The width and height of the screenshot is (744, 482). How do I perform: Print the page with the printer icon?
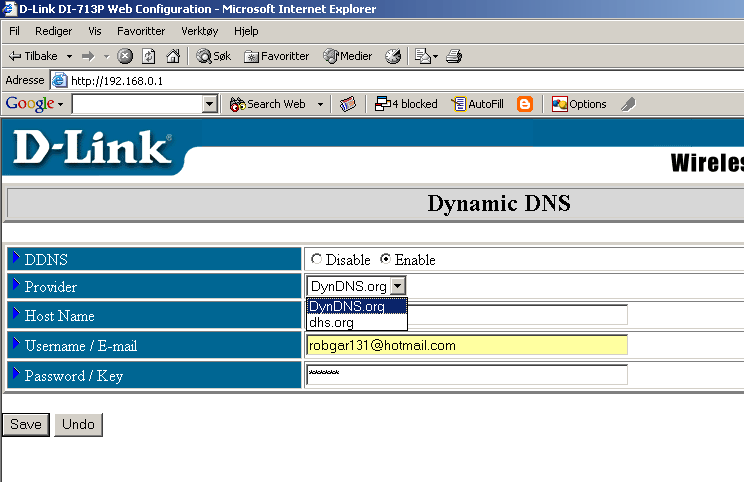pyautogui.click(x=454, y=56)
